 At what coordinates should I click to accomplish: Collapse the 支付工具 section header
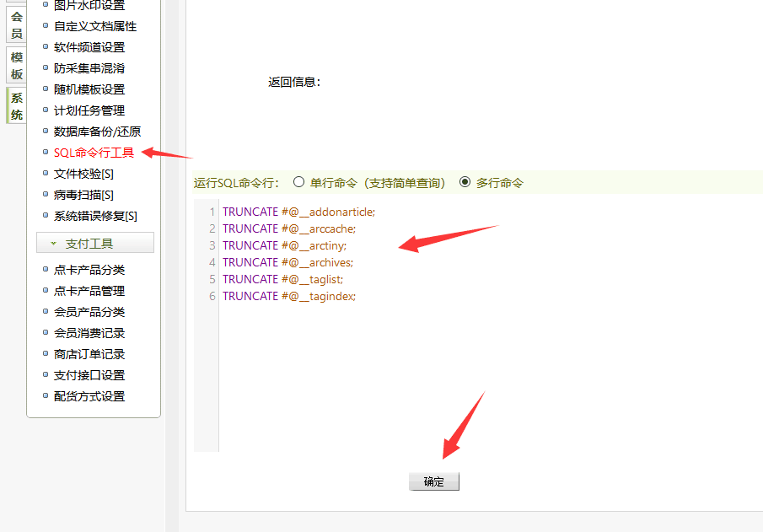(x=95, y=244)
